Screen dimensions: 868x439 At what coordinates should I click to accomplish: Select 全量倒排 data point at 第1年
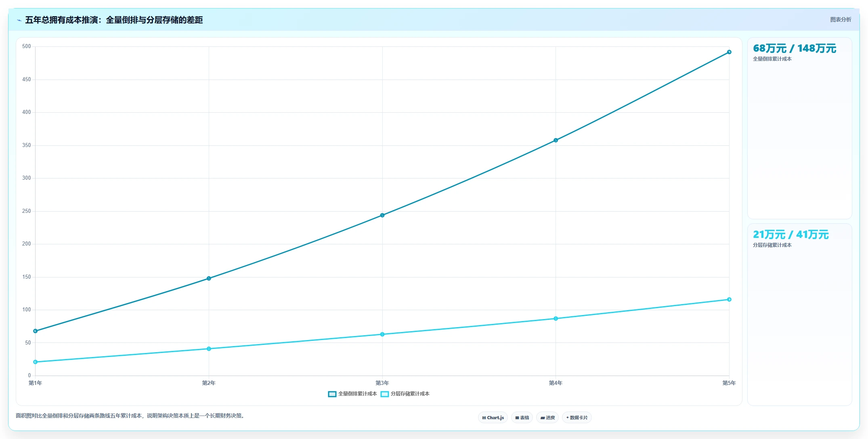[x=36, y=331]
